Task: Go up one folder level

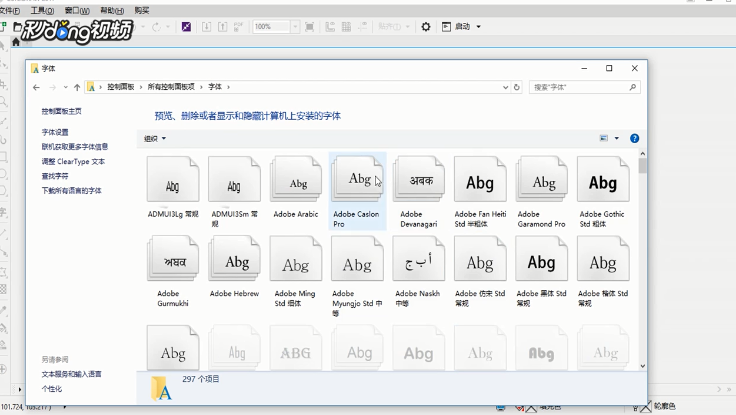Action: (x=77, y=87)
